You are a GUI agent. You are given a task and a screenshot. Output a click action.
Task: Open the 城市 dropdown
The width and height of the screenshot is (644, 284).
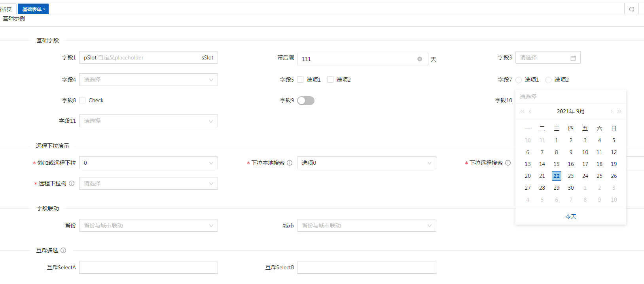coord(367,225)
